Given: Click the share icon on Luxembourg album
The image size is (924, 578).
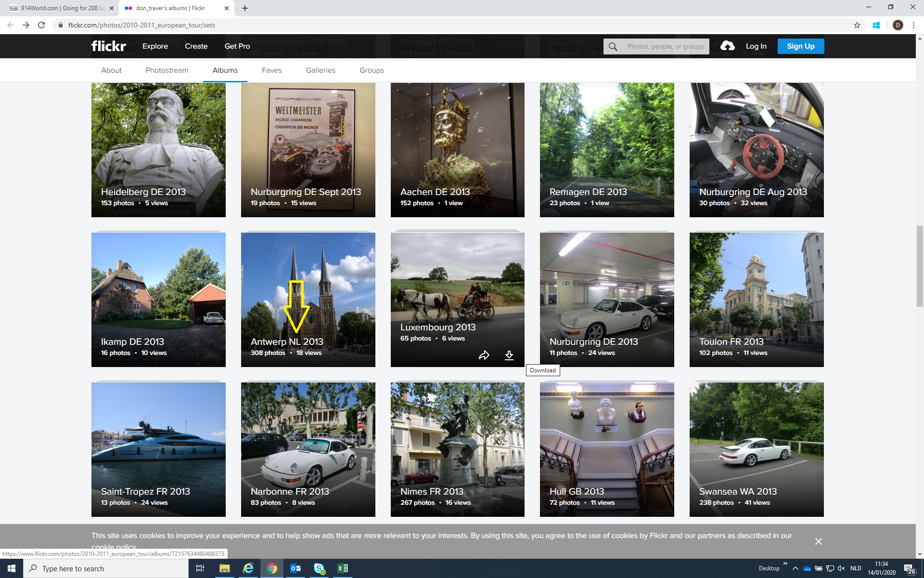Looking at the screenshot, I should [x=484, y=355].
